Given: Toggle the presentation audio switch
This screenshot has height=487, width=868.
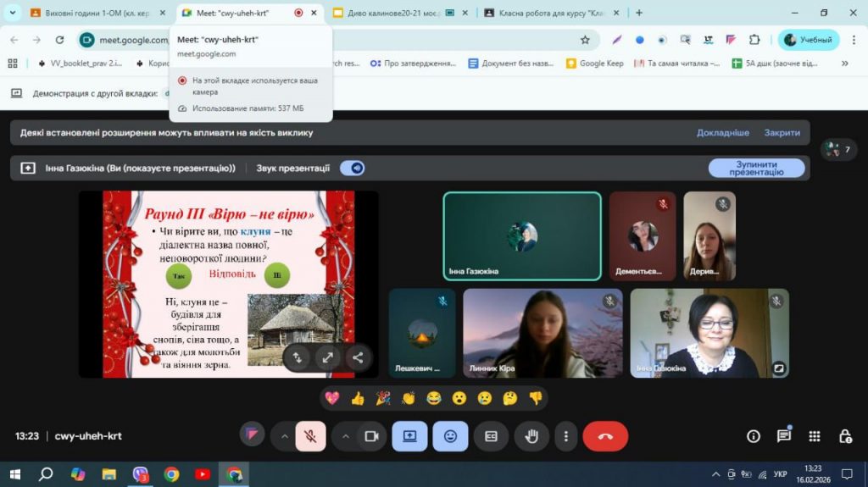Looking at the screenshot, I should coord(352,168).
